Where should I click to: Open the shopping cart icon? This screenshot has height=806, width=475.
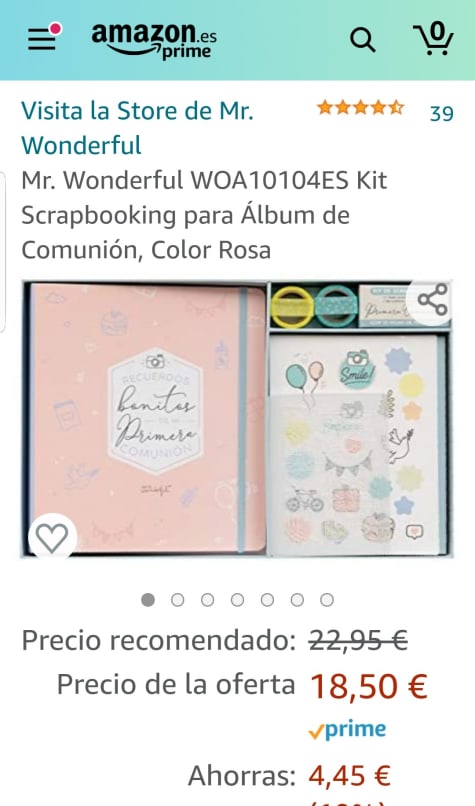[x=434, y=39]
